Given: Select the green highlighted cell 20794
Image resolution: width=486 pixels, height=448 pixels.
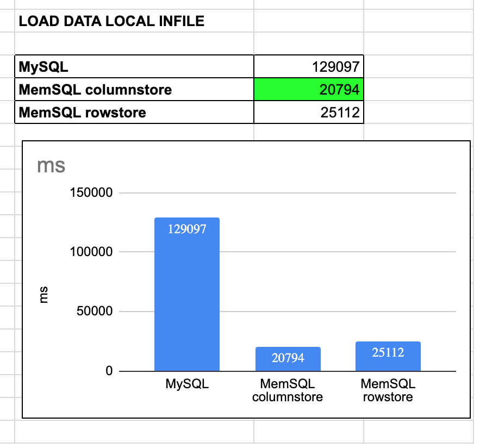Looking at the screenshot, I should pos(309,90).
